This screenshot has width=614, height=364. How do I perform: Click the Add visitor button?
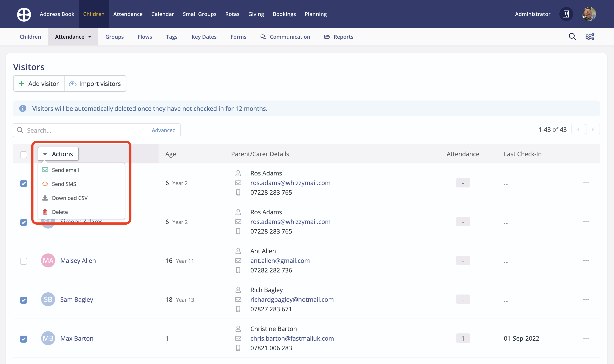pos(39,84)
